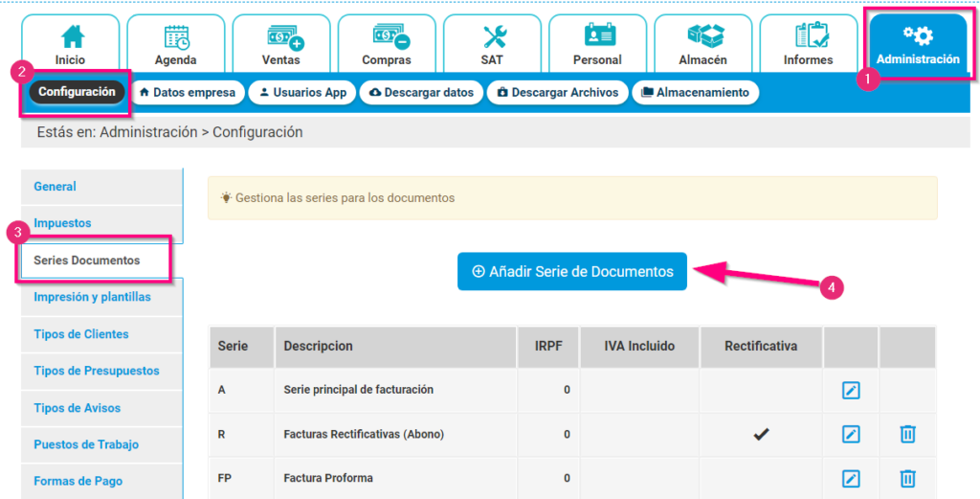980x499 pixels.
Task: Click 'Factura Proforma' description cell
Action: [x=395, y=478]
